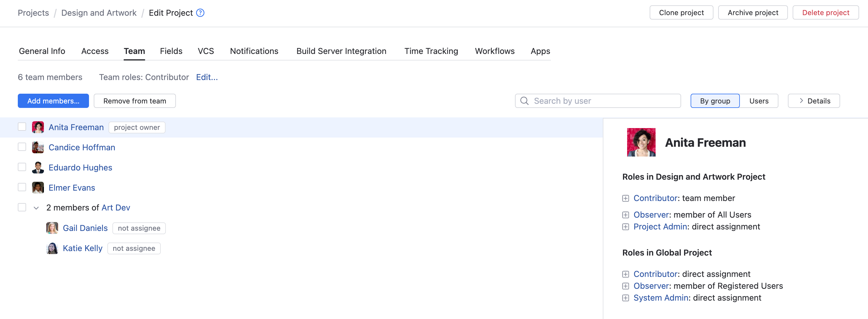Click Add members button
868x319 pixels.
(53, 101)
